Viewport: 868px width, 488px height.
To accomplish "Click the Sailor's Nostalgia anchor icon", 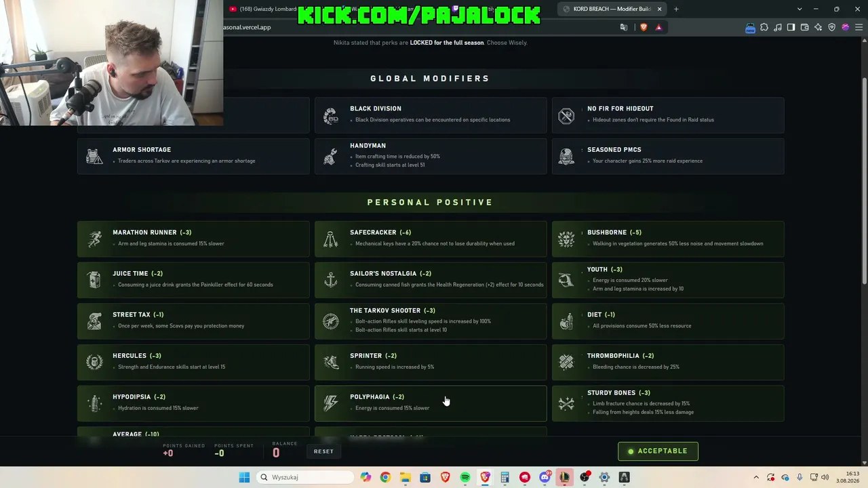I will 331,280.
